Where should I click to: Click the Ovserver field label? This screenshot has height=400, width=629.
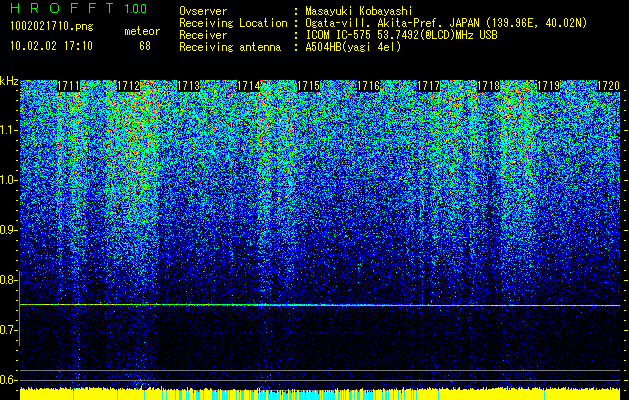coord(203,11)
